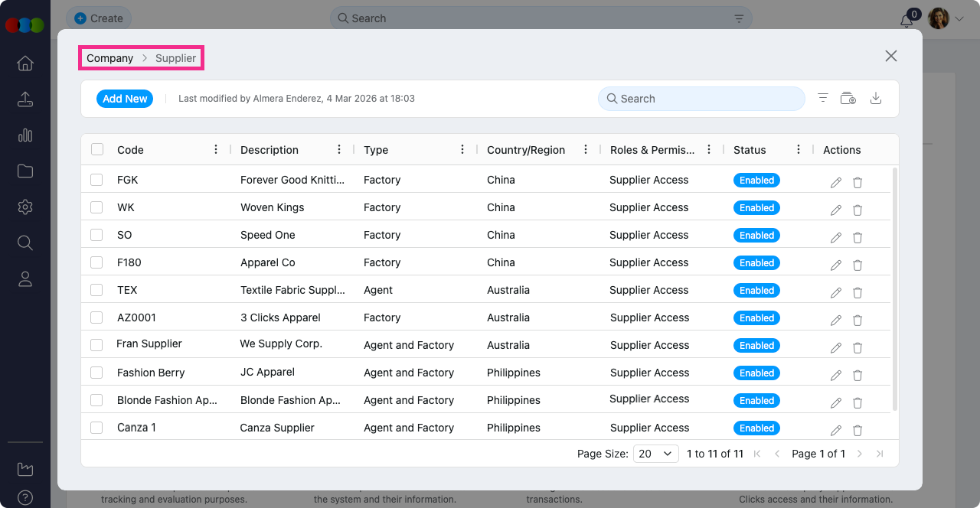Toggle the select-all checkbox in header
Image resolution: width=980 pixels, height=508 pixels.
tap(97, 150)
